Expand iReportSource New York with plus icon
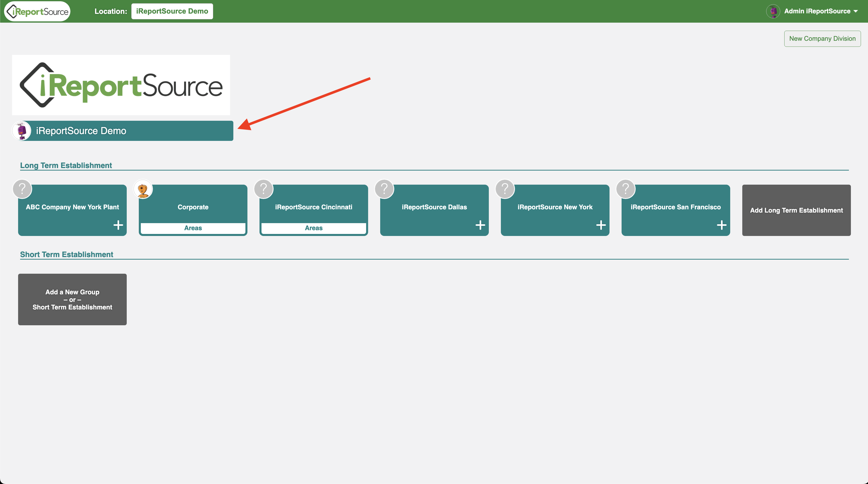The image size is (868, 484). point(601,225)
